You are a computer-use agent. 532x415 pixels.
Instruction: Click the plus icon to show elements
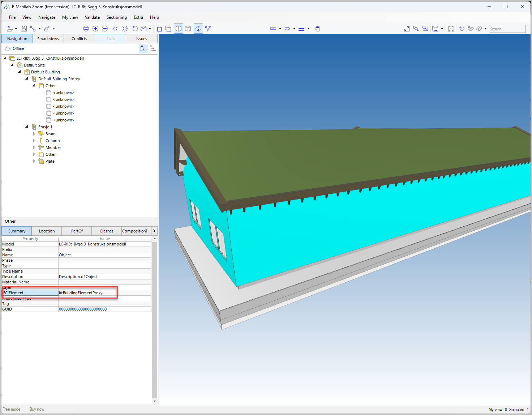pyautogui.click(x=95, y=29)
